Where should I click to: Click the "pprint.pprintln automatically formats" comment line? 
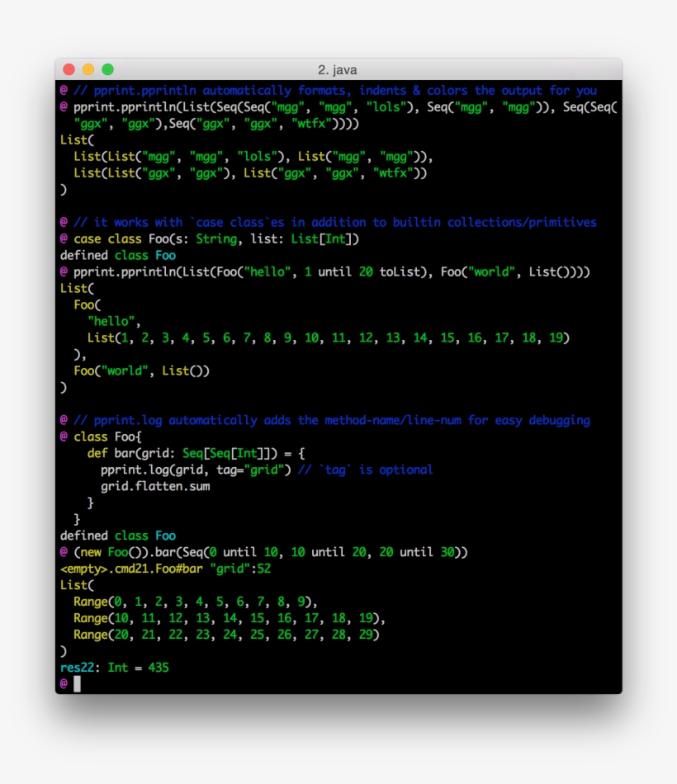pyautogui.click(x=334, y=90)
